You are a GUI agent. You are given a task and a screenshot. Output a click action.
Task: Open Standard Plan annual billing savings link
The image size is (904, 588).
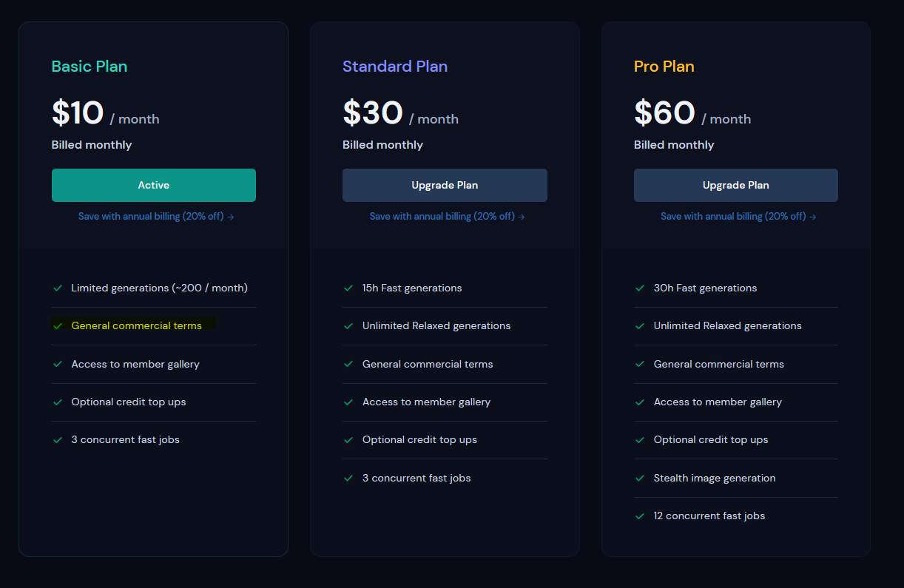447,217
